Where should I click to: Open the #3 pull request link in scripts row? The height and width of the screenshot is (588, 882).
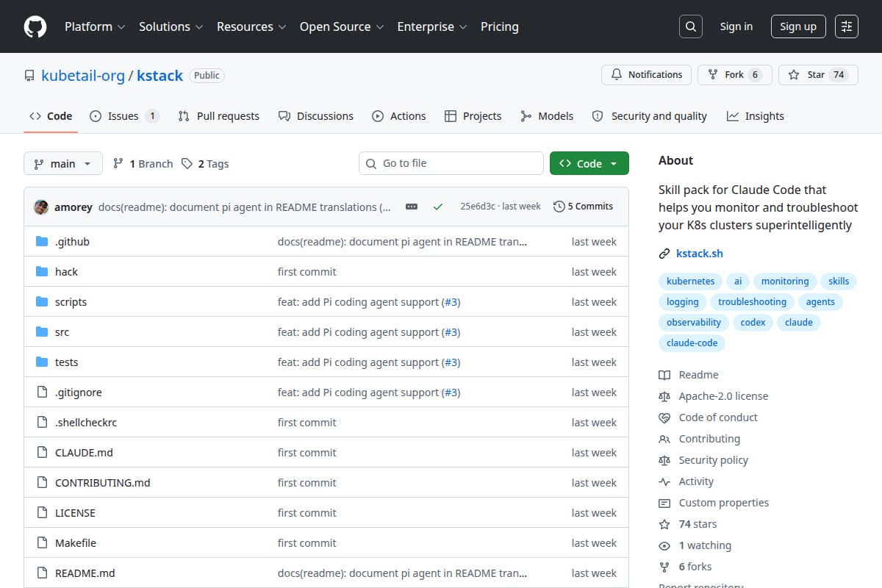point(451,302)
